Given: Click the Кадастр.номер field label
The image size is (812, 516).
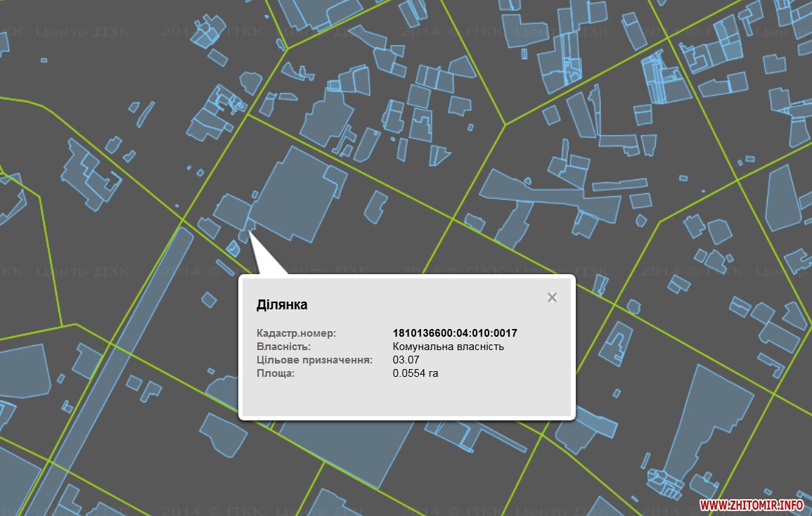Looking at the screenshot, I should coord(297,333).
